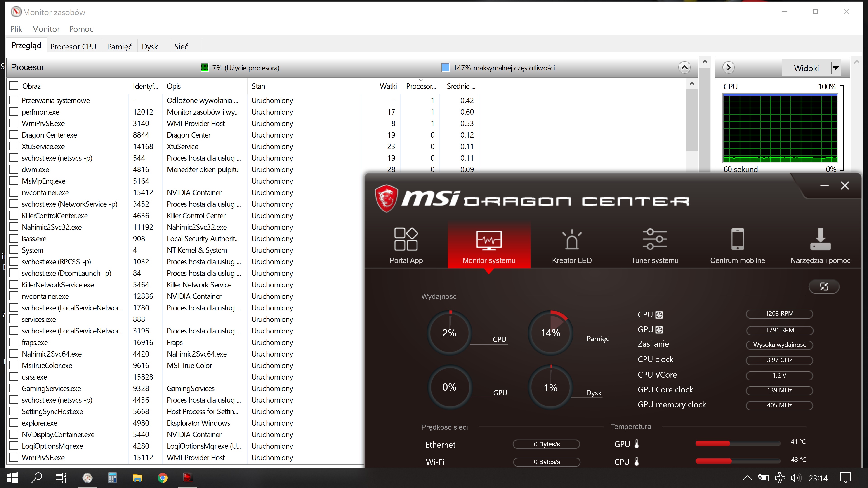The height and width of the screenshot is (488, 868).
Task: Check the MsMpEng.exe checkbox
Action: [14, 181]
